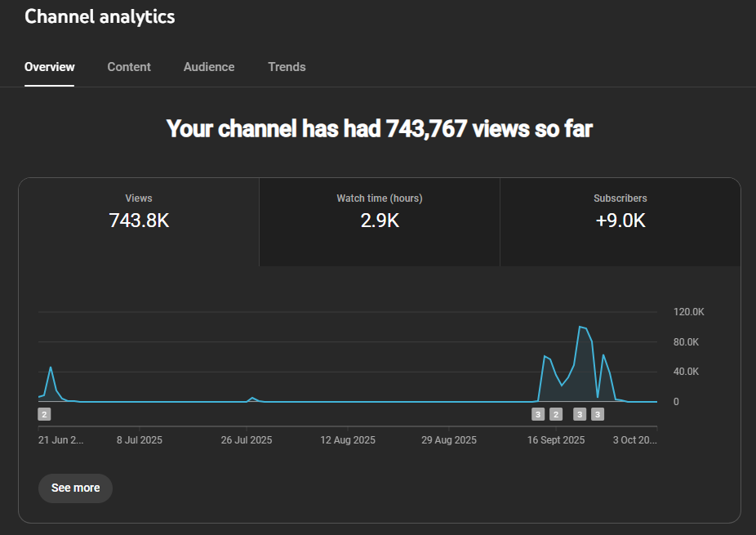
Task: Click the late June spike on the chart
Action: pyautogui.click(x=51, y=368)
